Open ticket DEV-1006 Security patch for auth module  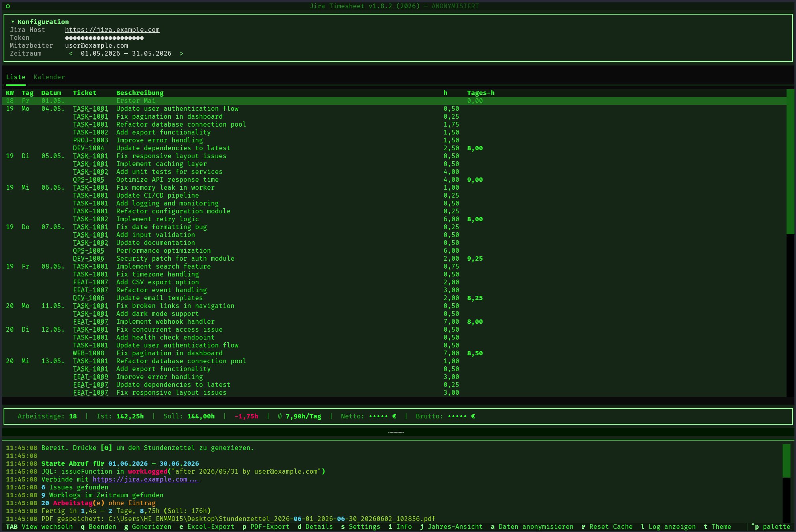[x=89, y=258]
